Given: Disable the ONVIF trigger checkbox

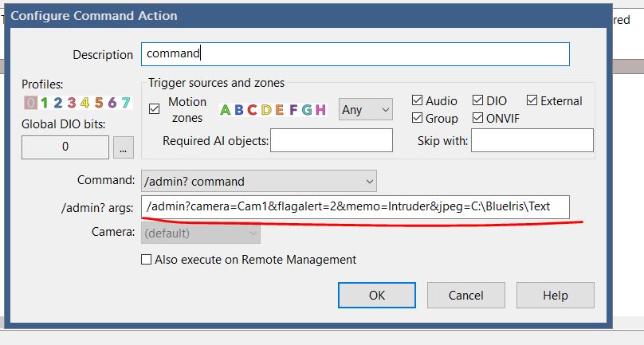Looking at the screenshot, I should tap(477, 118).
